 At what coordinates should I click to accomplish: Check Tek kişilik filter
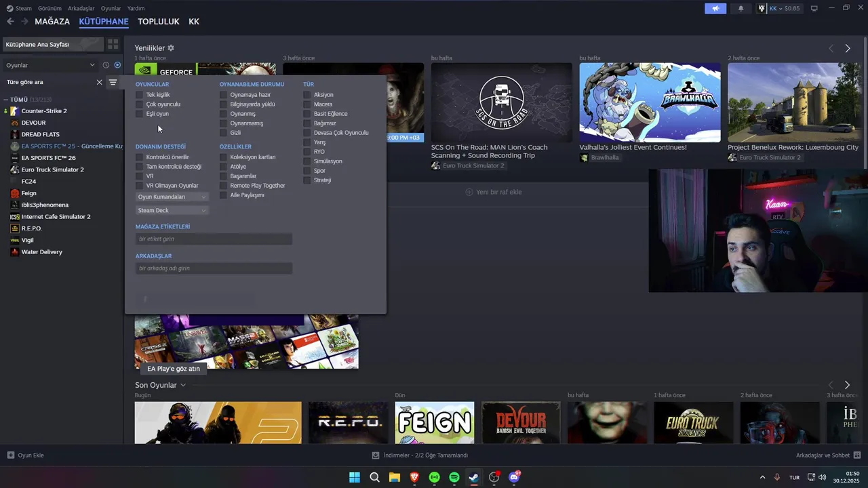click(140, 95)
